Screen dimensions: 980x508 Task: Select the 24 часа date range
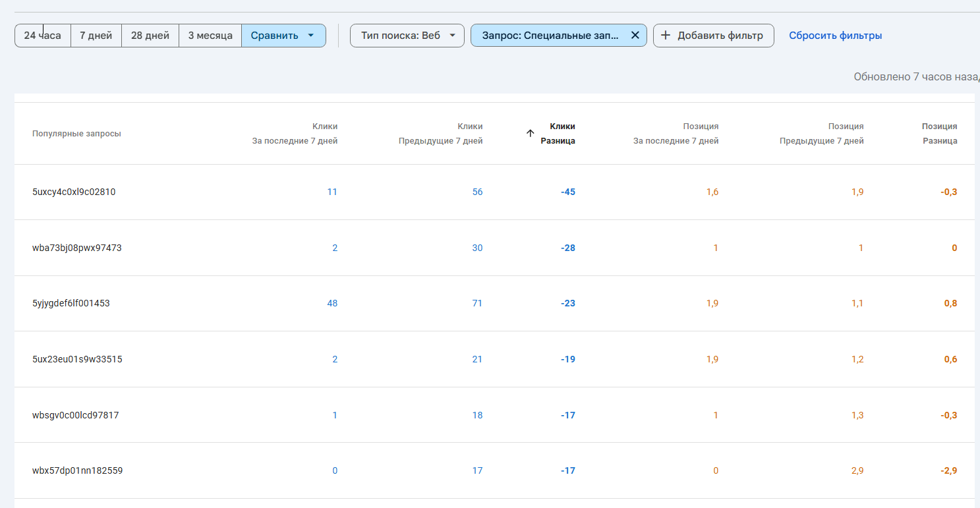42,36
